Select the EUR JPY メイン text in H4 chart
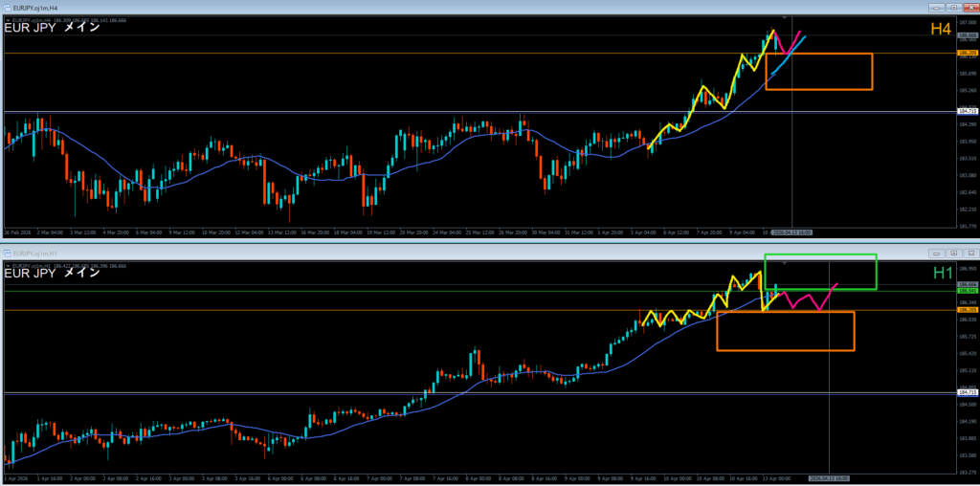980x486 pixels. [x=53, y=28]
